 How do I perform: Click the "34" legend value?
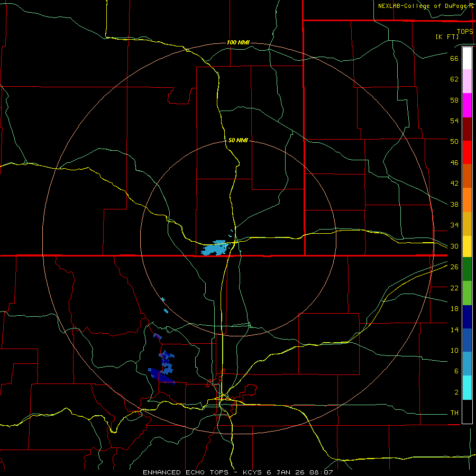(454, 225)
